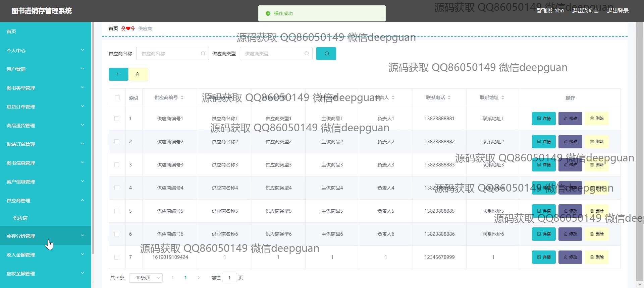Screen dimensions: 644x288
Task: Click 退出登录 link in header
Action: tap(618, 11)
